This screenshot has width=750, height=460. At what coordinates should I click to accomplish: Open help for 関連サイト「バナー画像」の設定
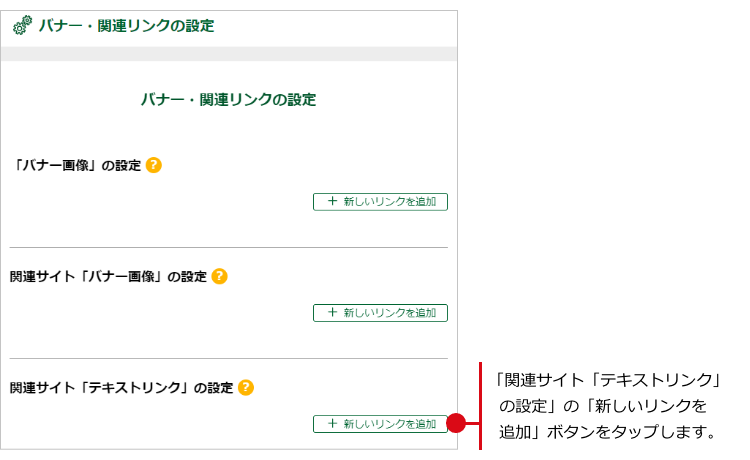point(219,276)
